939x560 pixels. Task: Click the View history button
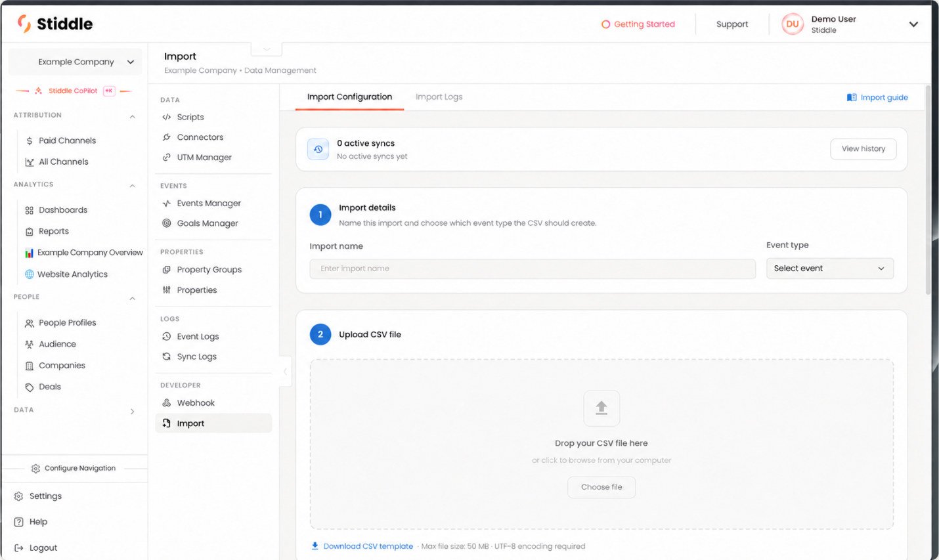pyautogui.click(x=863, y=149)
